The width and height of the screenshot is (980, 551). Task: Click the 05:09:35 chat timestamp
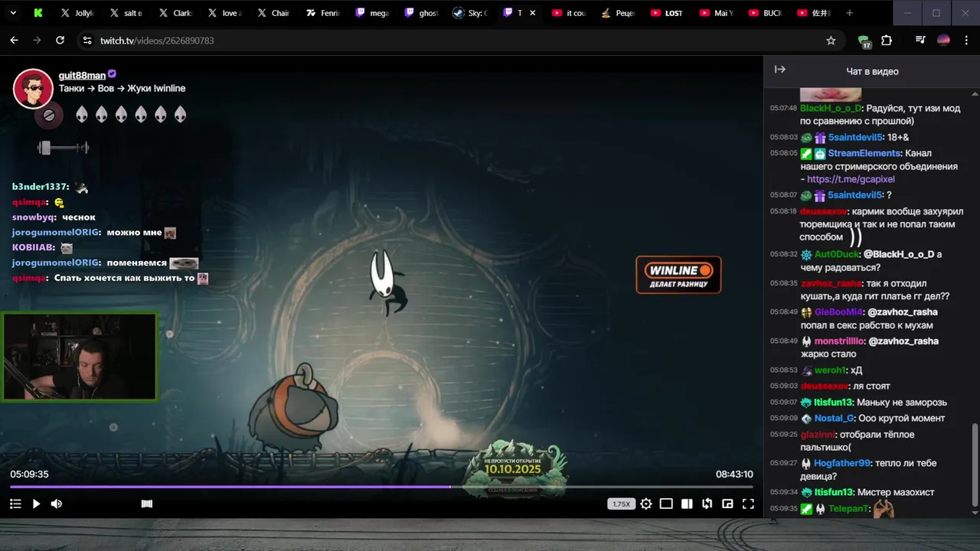783,508
